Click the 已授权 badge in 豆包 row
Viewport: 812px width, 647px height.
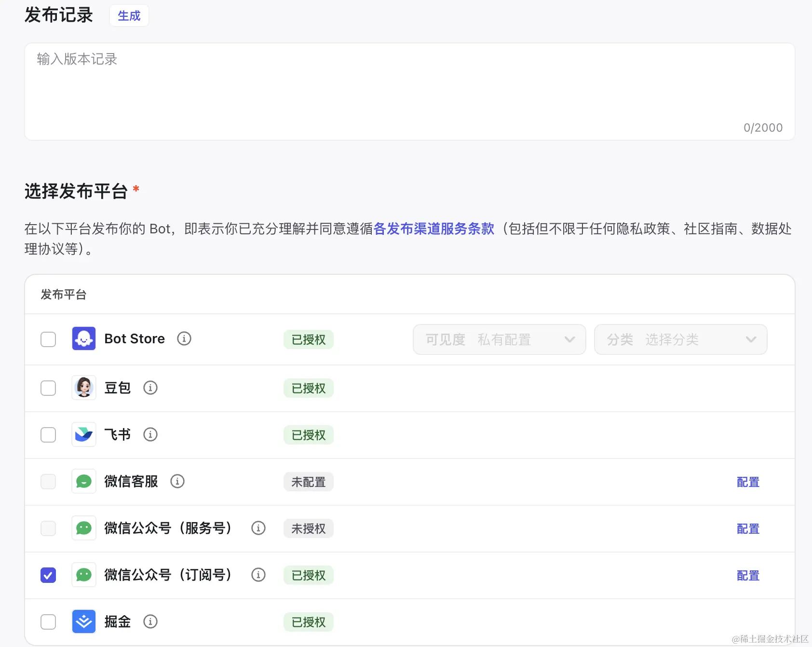click(309, 388)
